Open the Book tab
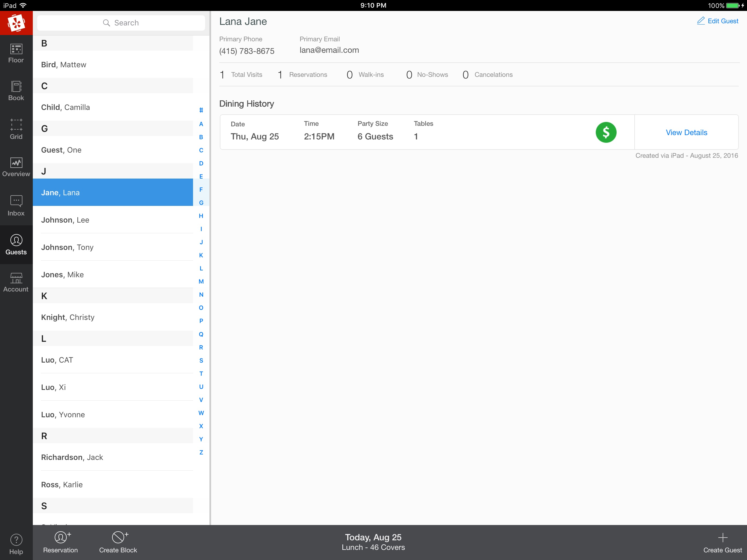Screen dimensions: 747x560 [16, 91]
